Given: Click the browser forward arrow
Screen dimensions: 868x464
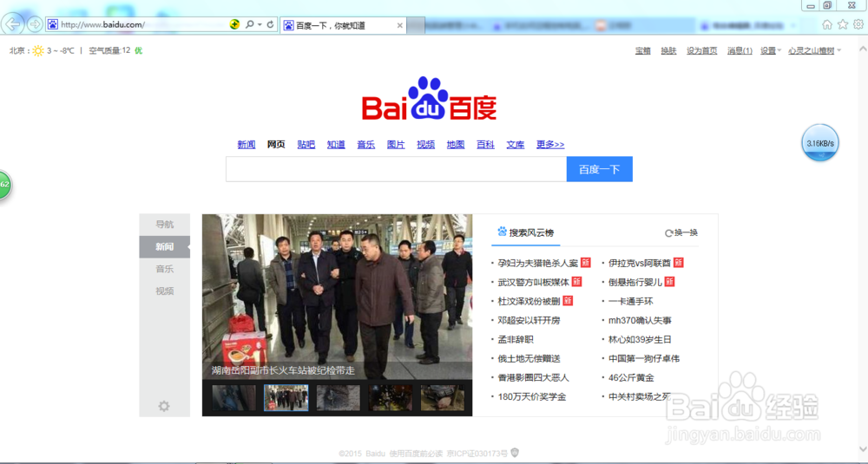Looking at the screenshot, I should tap(35, 23).
